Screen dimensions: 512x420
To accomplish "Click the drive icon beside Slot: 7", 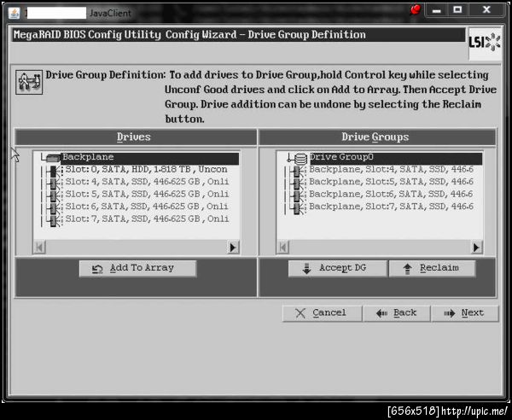I will pyautogui.click(x=55, y=221).
